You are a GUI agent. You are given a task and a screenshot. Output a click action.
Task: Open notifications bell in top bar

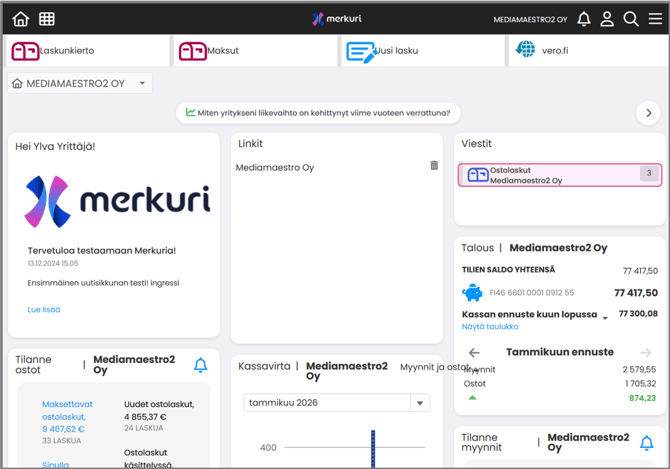(x=584, y=19)
